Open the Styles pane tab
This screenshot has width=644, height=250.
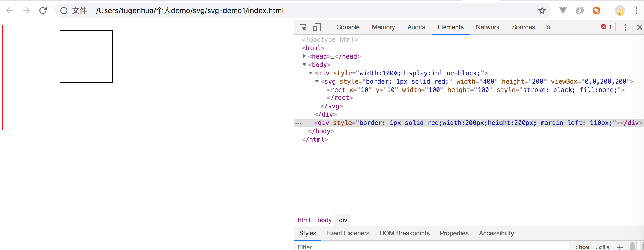tap(308, 233)
